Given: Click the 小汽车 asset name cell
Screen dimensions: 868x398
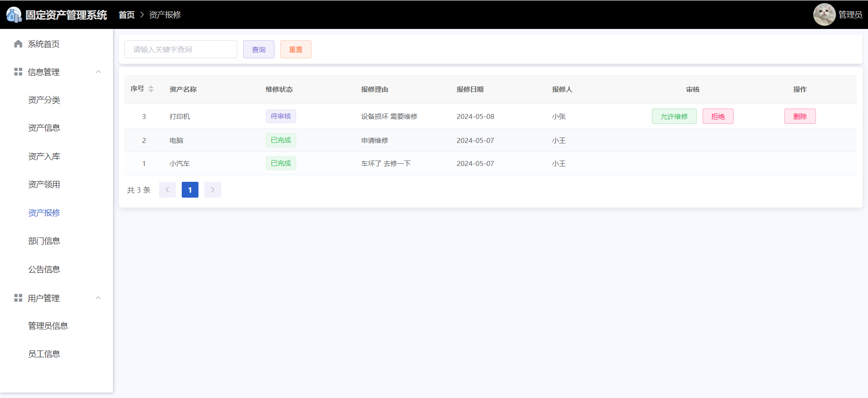Looking at the screenshot, I should 180,164.
